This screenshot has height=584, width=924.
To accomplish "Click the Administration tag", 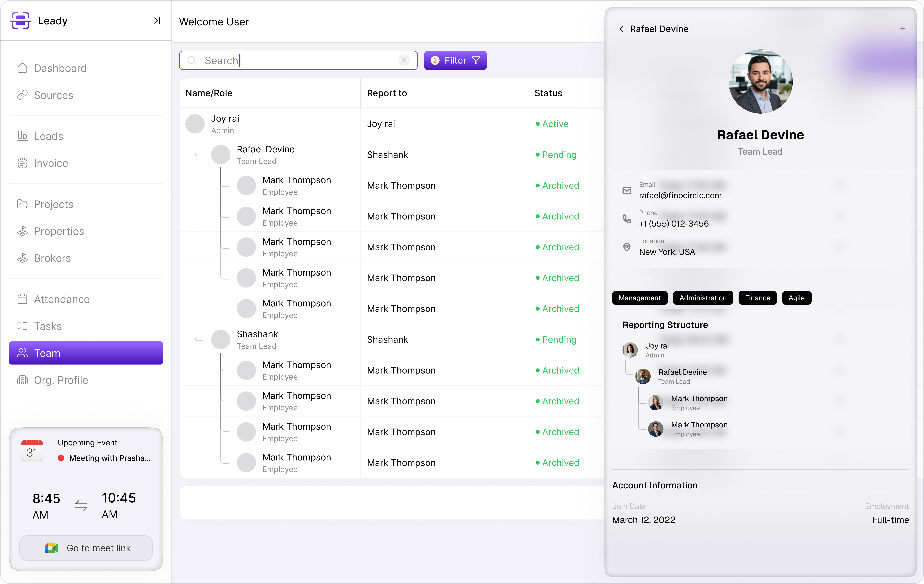I will click(703, 298).
